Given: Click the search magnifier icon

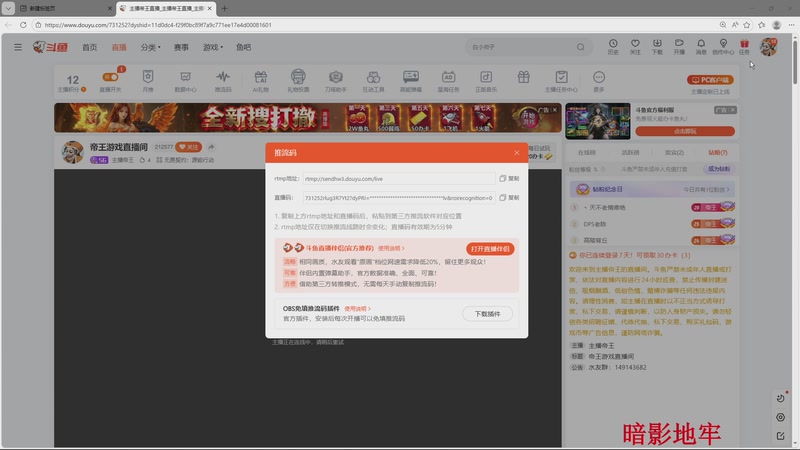Looking at the screenshot, I should tap(581, 47).
